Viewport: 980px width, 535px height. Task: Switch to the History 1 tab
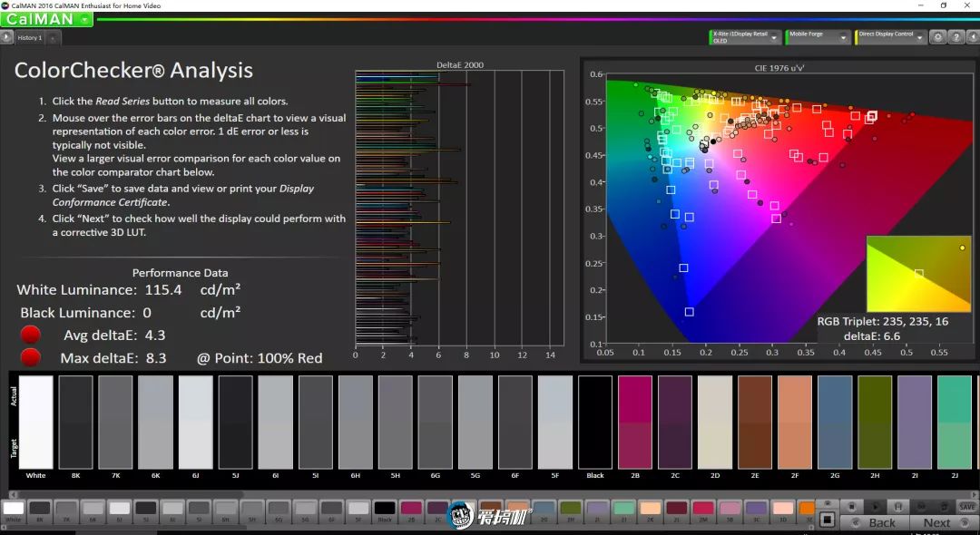(29, 38)
